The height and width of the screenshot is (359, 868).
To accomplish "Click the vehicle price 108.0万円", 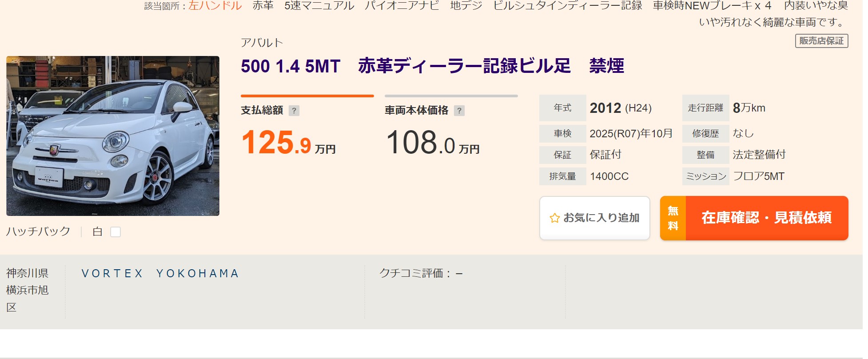I will coord(432,143).
